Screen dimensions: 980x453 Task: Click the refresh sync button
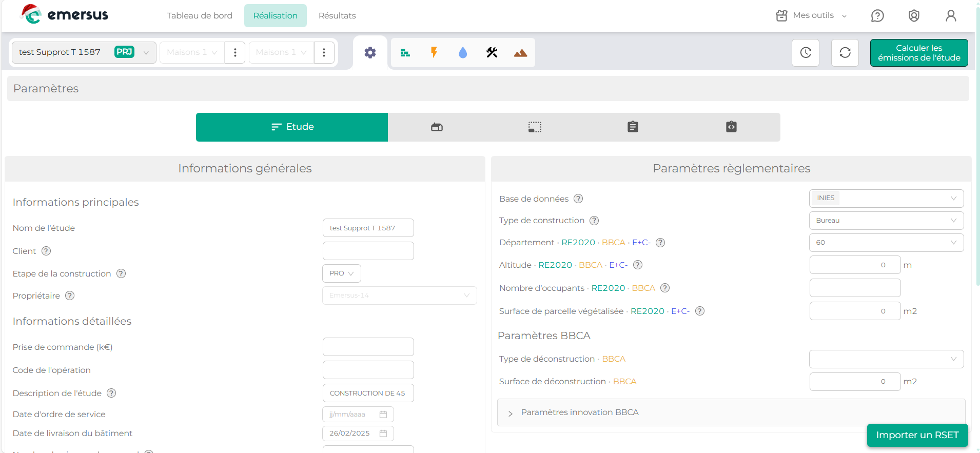click(845, 53)
